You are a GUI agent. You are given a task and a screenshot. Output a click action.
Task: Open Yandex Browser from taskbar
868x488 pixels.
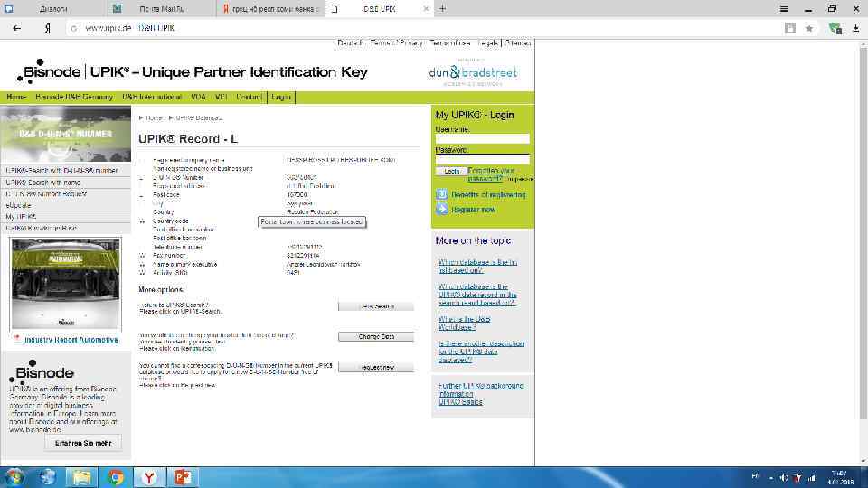(149, 477)
